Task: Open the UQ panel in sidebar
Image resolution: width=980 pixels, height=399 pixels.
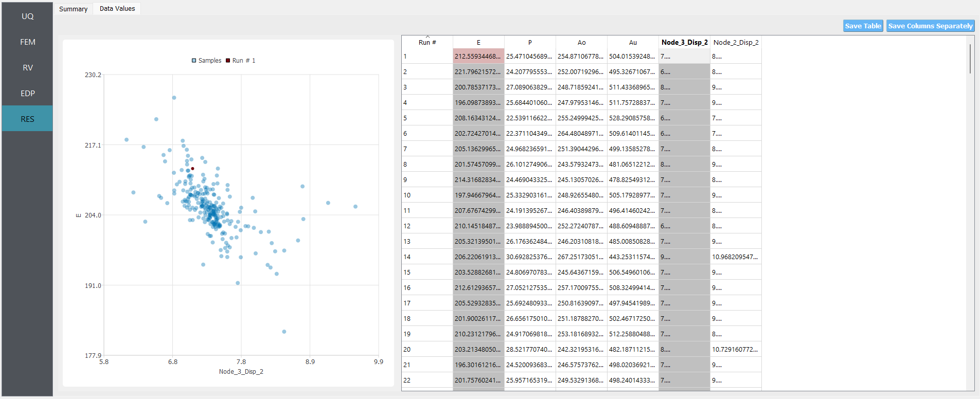Action: (27, 16)
